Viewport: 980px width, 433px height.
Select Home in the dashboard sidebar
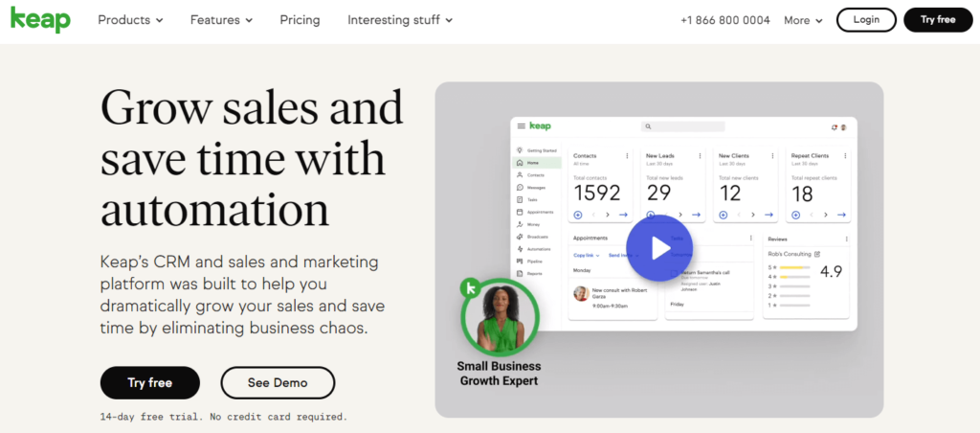pyautogui.click(x=537, y=163)
